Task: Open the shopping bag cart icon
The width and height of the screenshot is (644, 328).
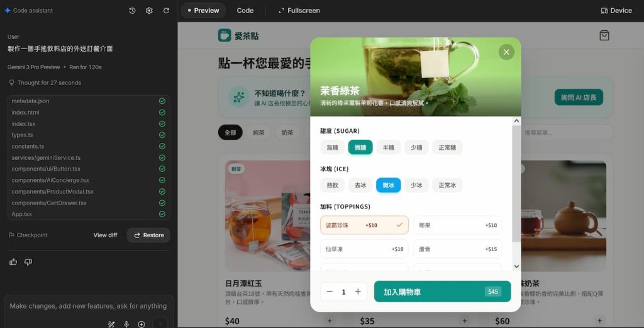Action: [604, 35]
